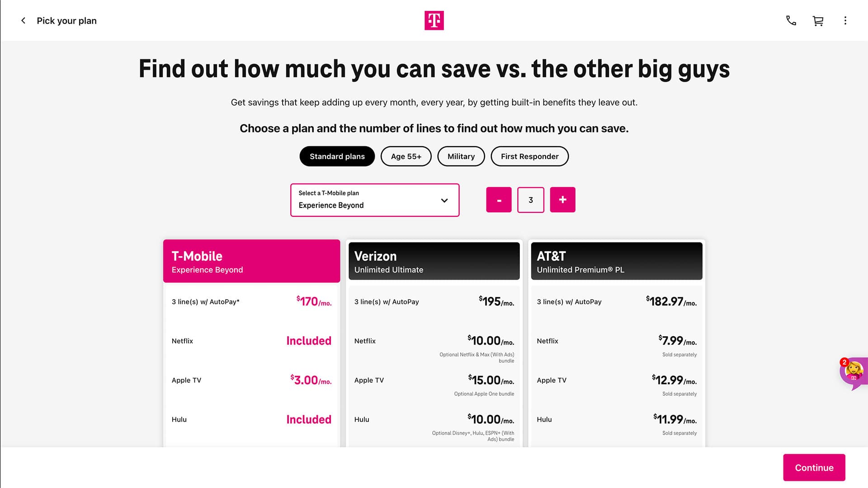
Task: Select Military plans
Action: point(461,156)
